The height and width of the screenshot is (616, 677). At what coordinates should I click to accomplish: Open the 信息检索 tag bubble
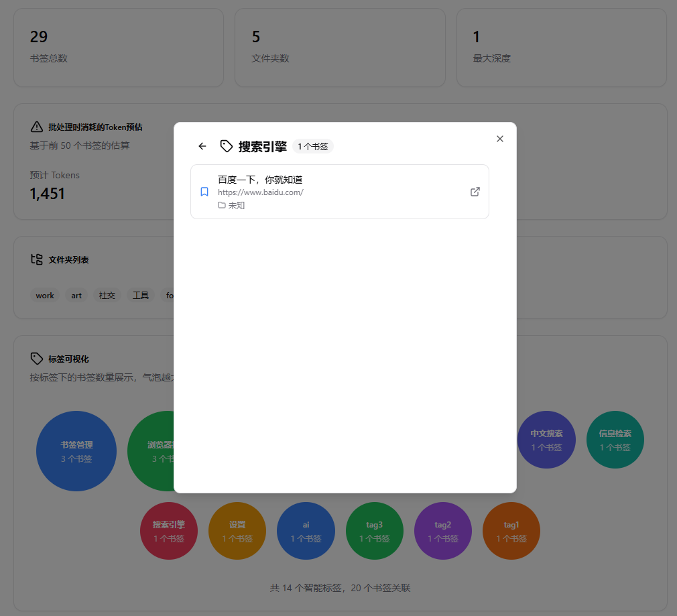point(615,440)
